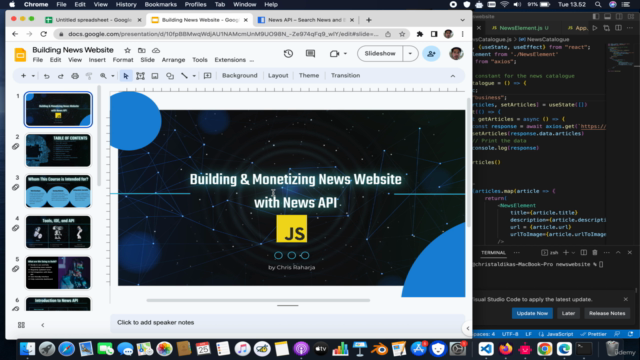Switch to Untitled spreadsheet tab

click(x=93, y=20)
